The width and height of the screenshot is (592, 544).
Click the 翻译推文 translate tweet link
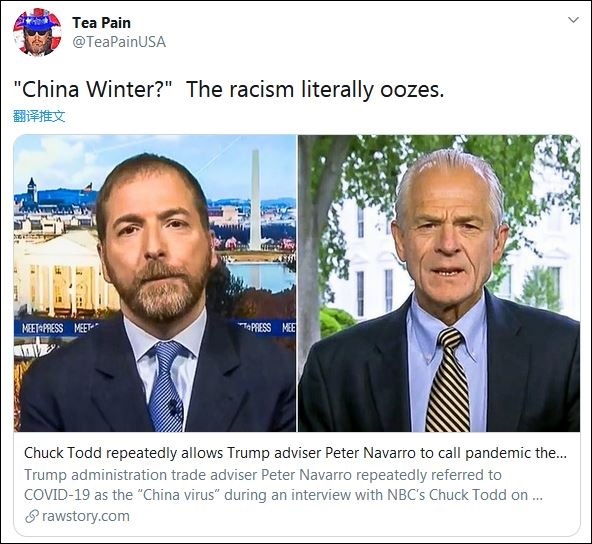click(x=39, y=116)
